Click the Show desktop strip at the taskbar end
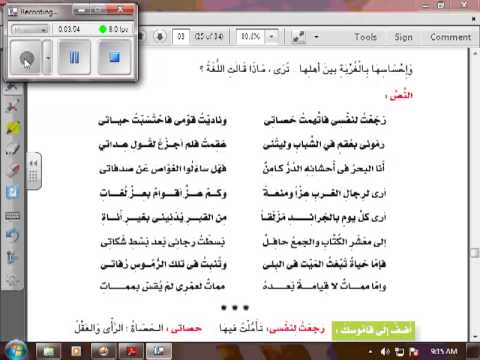 (x=474, y=351)
